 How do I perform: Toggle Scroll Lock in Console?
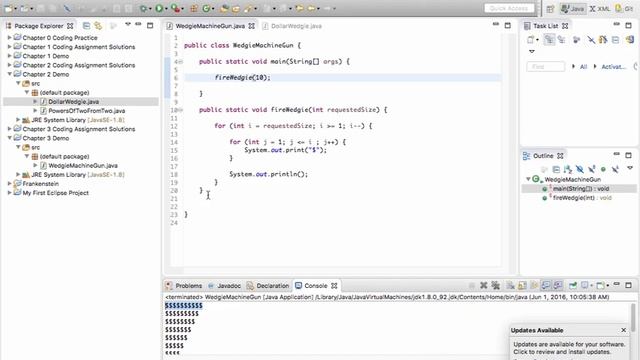[x=522, y=285]
